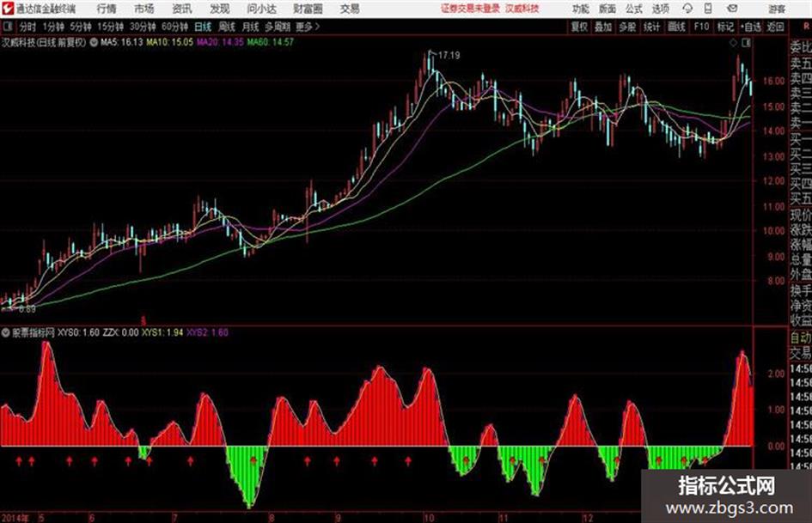Switch to 15分钟 period tab
The image size is (812, 523).
point(110,27)
